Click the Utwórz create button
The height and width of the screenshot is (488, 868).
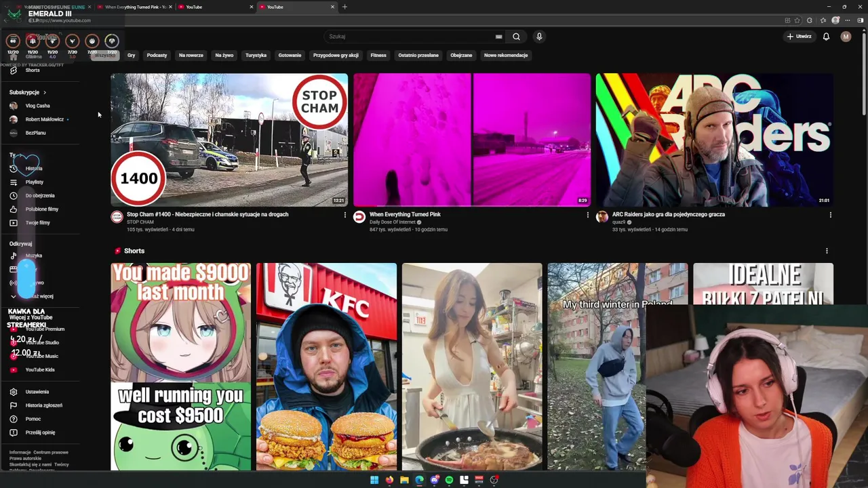tap(799, 37)
